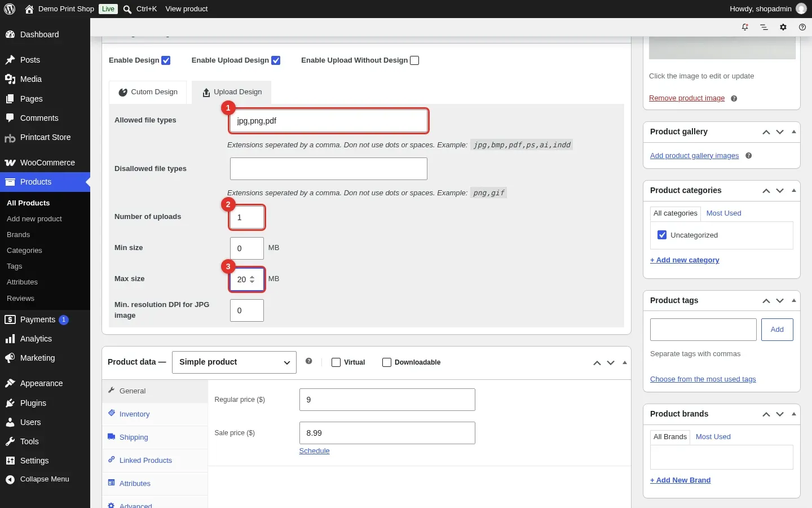Image resolution: width=812 pixels, height=508 pixels.
Task: Collapse the Product brands panel toggle triangle
Action: [794, 414]
